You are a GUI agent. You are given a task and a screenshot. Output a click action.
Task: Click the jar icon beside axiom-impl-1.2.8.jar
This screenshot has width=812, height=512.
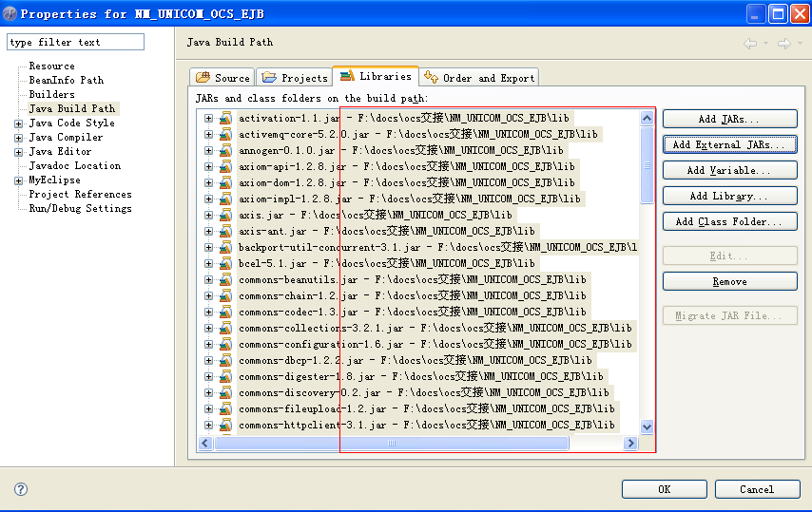[225, 199]
